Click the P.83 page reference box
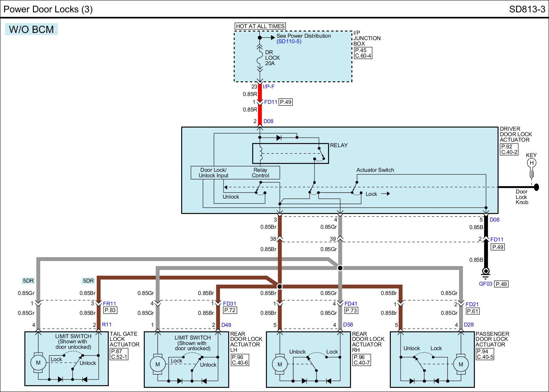Image resolution: width=549 pixels, height=392 pixels. (110, 310)
